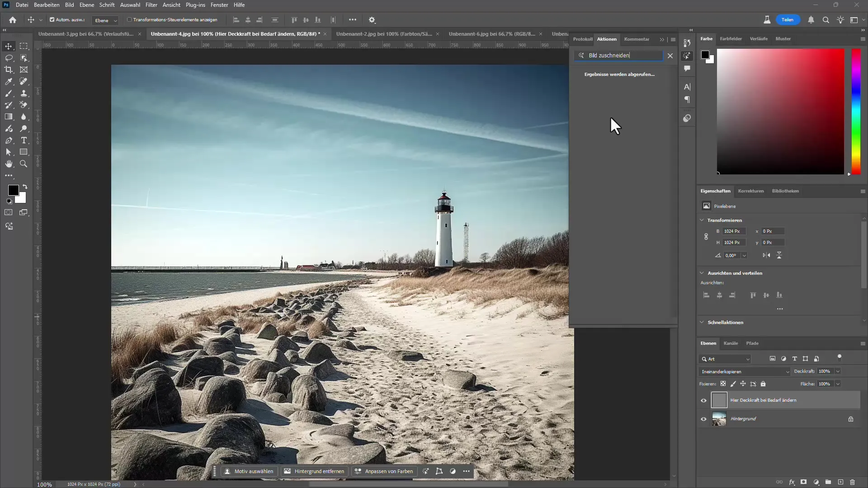
Task: Click the rainbow hue slider
Action: tap(856, 111)
